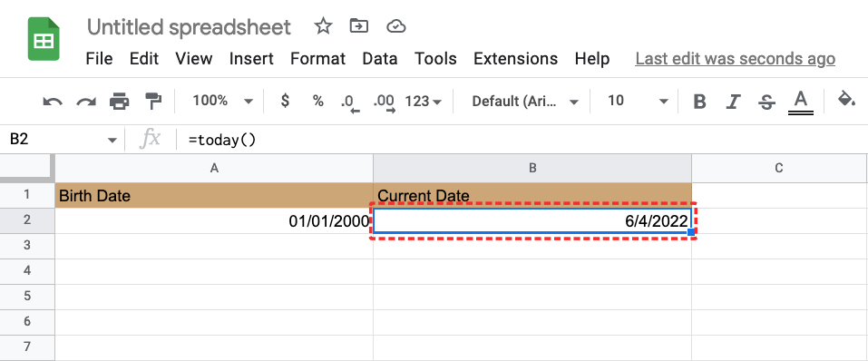Select the Paint format roller icon
Screen dimensions: 868x361
tap(153, 102)
